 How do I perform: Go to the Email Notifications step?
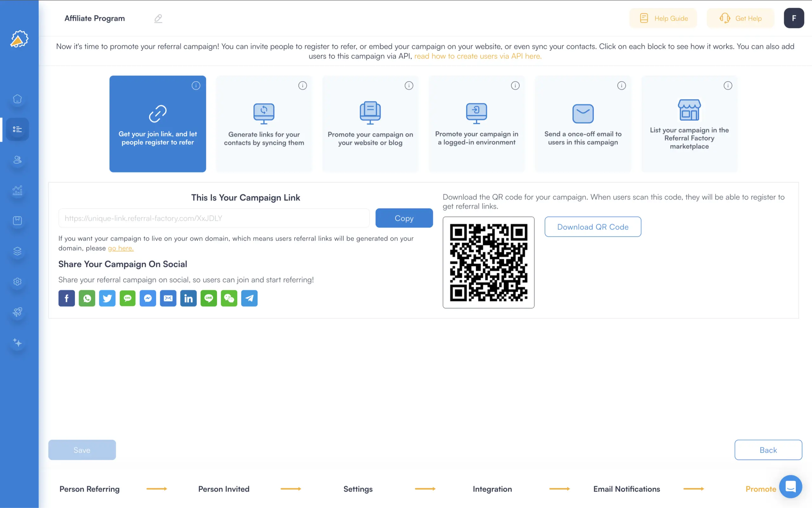point(627,489)
